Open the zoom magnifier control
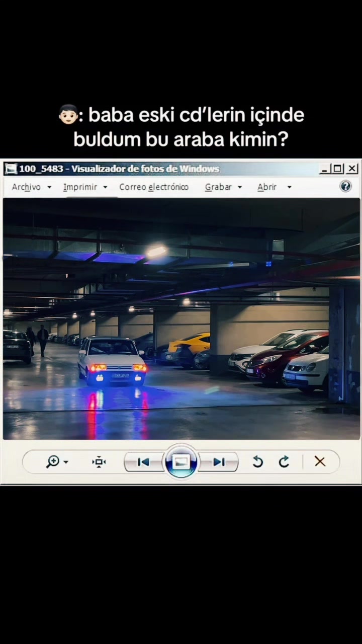The height and width of the screenshot is (644, 362). (x=53, y=461)
